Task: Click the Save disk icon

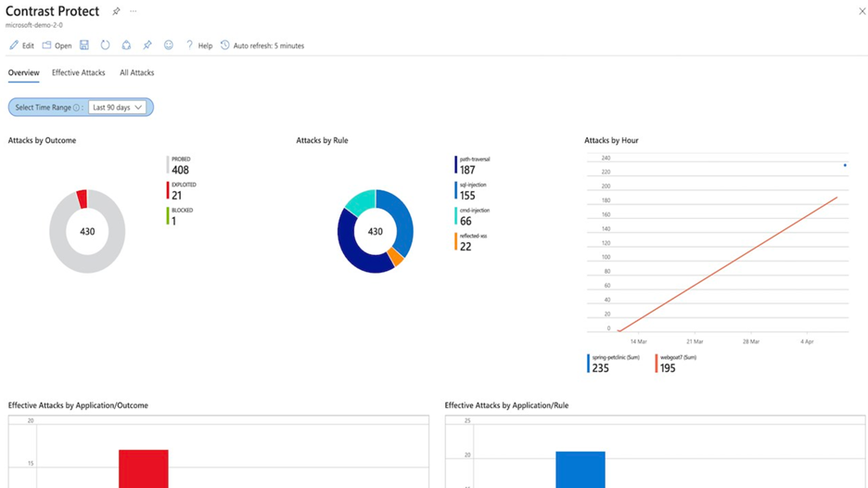Action: point(84,45)
